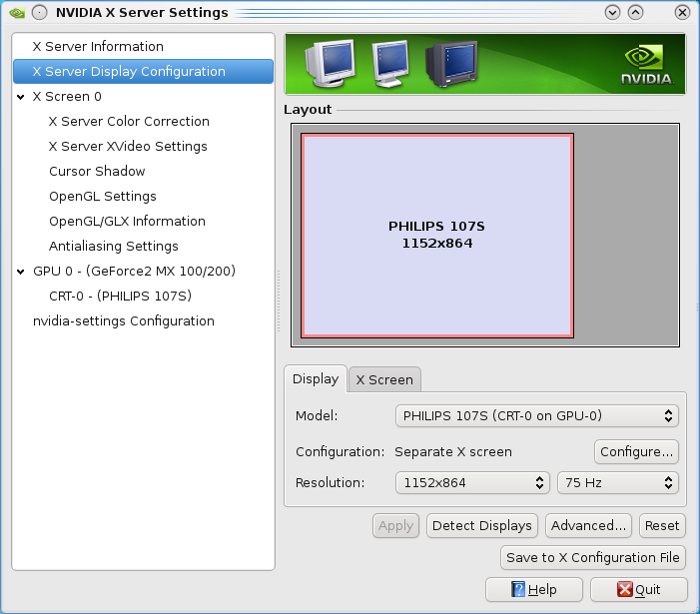Viewport: 700px width, 614px height.
Task: Open the Advanced display options
Action: (589, 525)
